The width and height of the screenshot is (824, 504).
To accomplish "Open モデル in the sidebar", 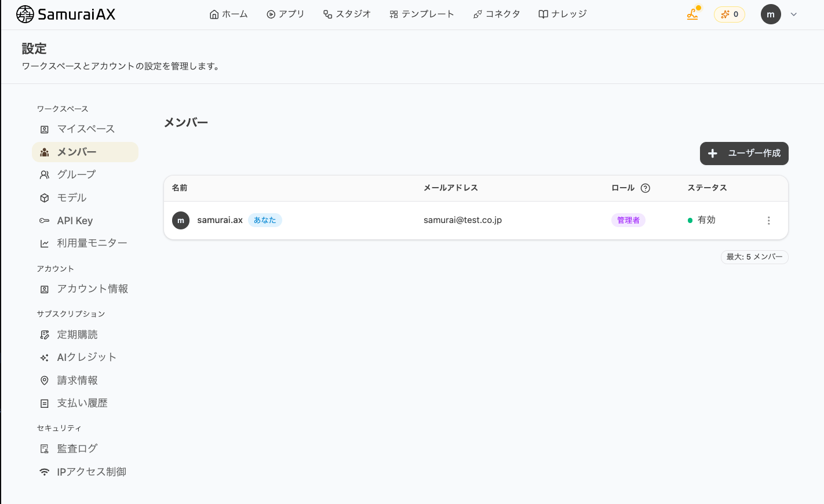I will (85, 198).
